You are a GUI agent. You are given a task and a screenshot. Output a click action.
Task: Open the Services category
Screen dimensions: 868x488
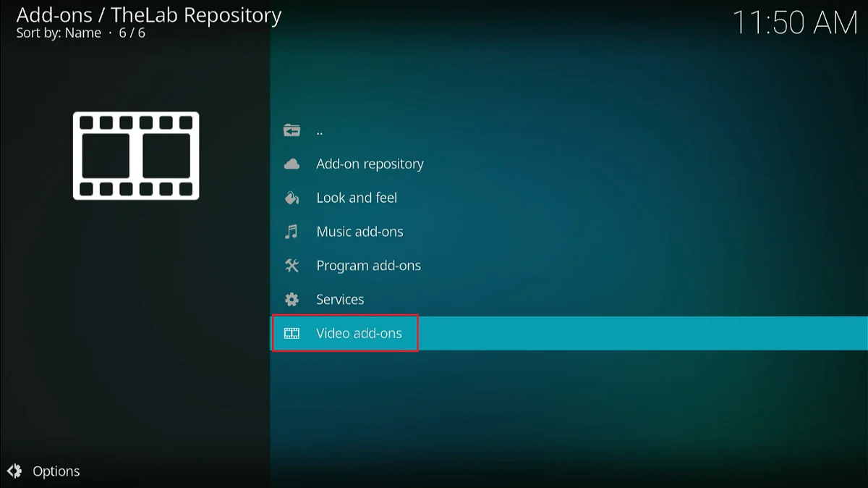pos(340,300)
